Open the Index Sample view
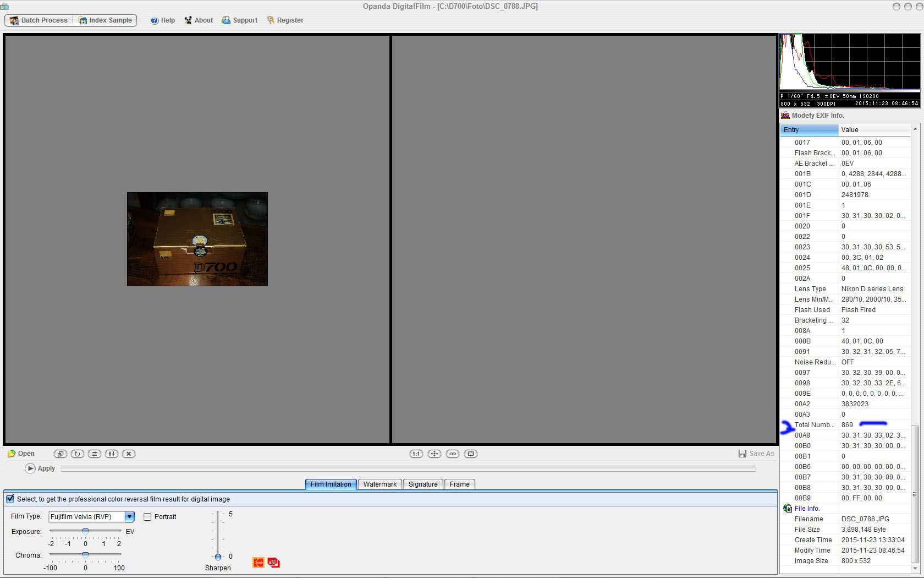924x578 pixels. click(x=105, y=20)
